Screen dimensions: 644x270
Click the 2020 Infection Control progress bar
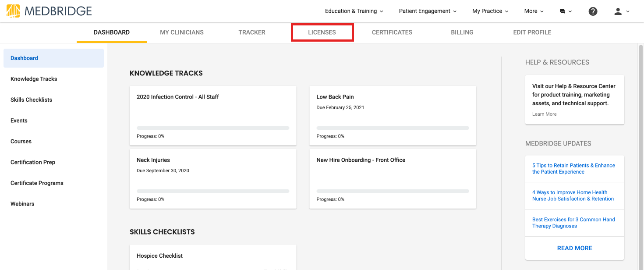point(213,128)
